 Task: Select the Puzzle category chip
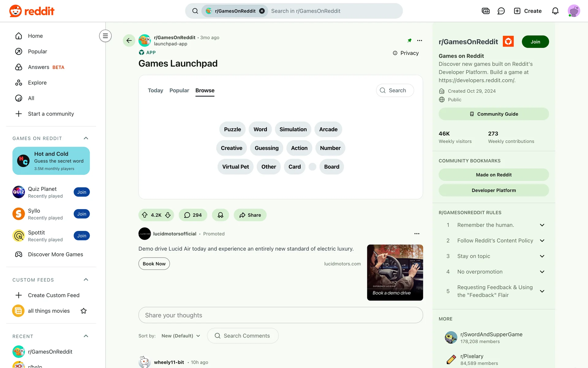tap(232, 129)
